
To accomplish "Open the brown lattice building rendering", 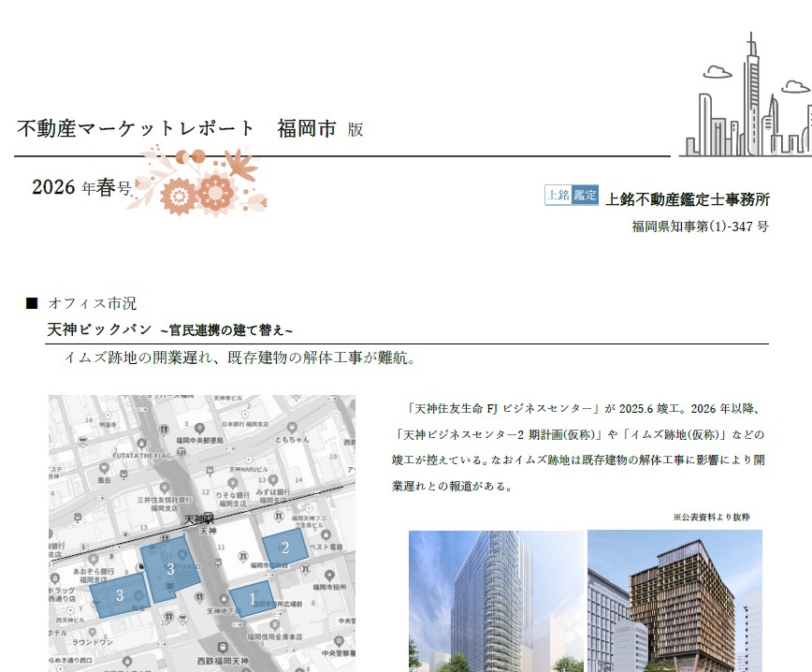I will click(x=674, y=601).
